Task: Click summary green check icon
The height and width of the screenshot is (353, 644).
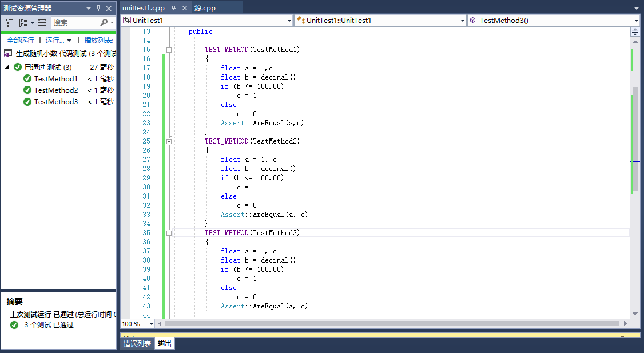Action: click(x=14, y=325)
